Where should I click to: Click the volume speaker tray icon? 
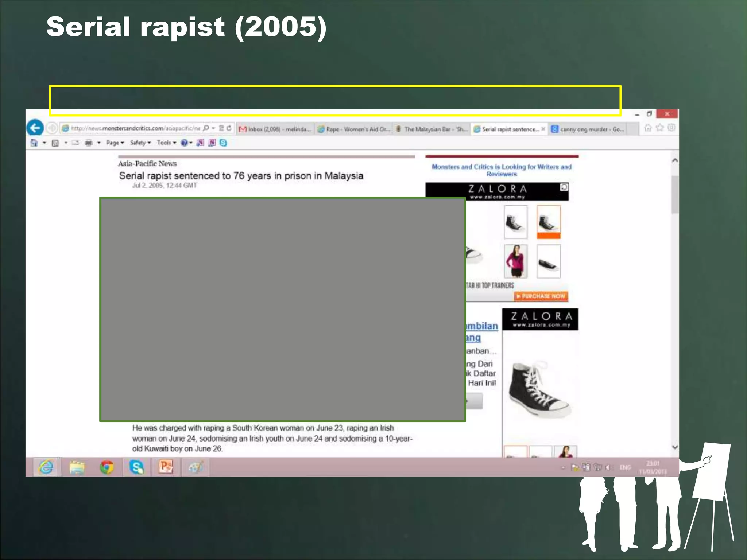(x=608, y=467)
